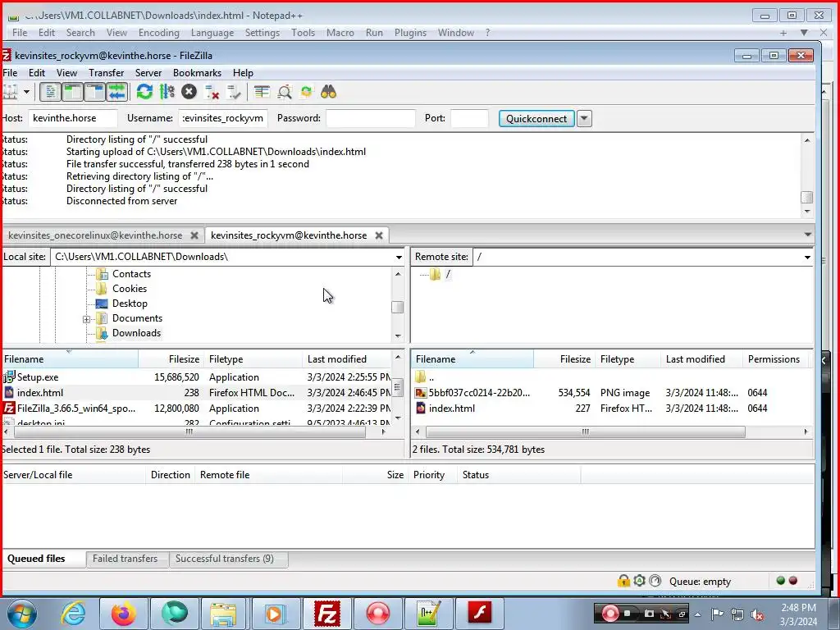Click the Quickconnect button
840x630 pixels.
click(x=536, y=118)
